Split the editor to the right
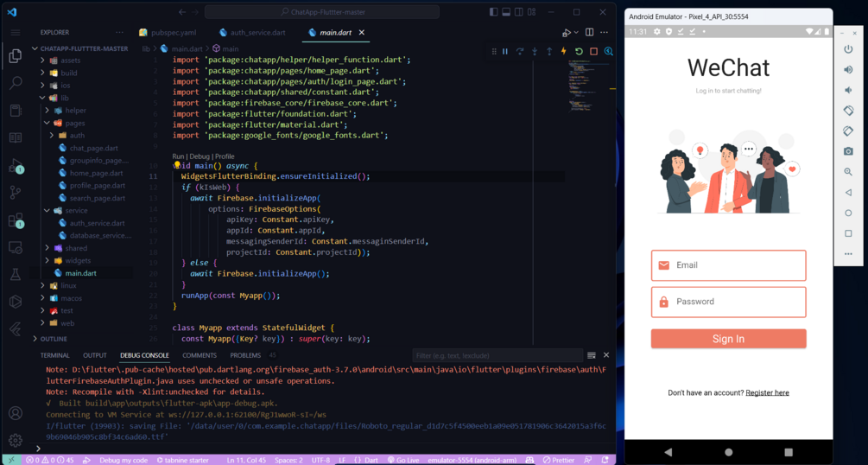 click(x=590, y=33)
